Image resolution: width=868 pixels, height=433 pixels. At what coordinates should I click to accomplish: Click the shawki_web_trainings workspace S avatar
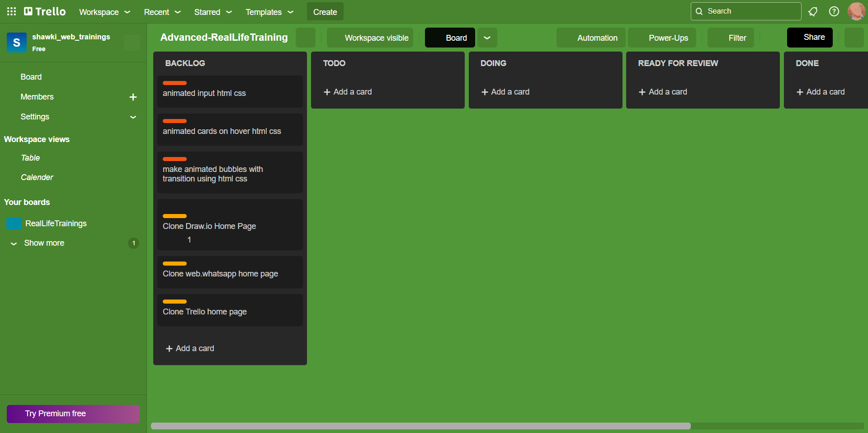(x=17, y=43)
